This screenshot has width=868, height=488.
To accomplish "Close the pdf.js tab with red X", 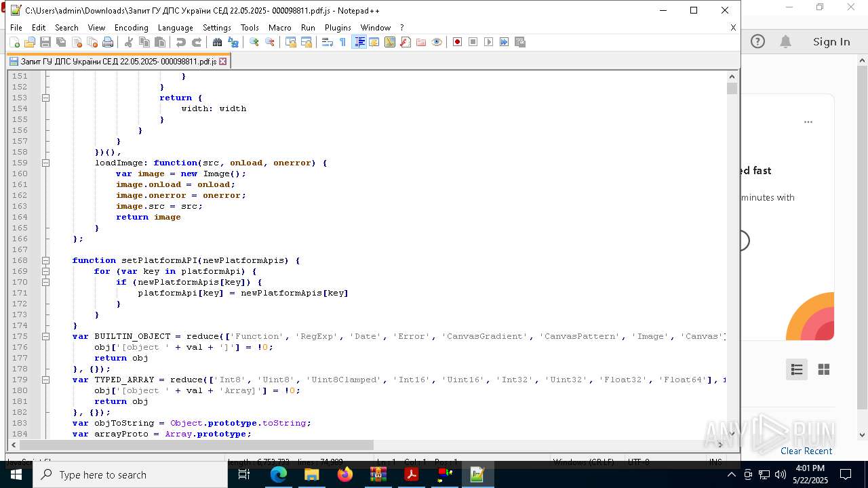I will coord(222,61).
